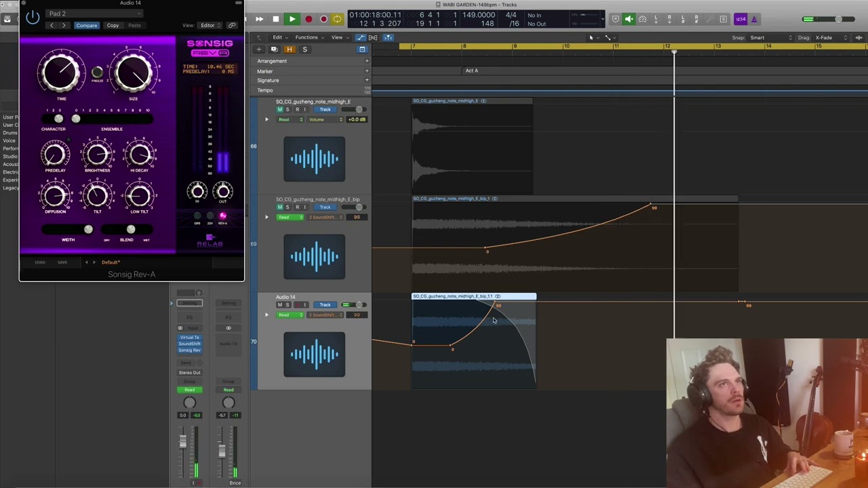Image resolution: width=868 pixels, height=488 pixels.
Task: Open the Drag X-Fade dropdown
Action: pyautogui.click(x=831, y=37)
